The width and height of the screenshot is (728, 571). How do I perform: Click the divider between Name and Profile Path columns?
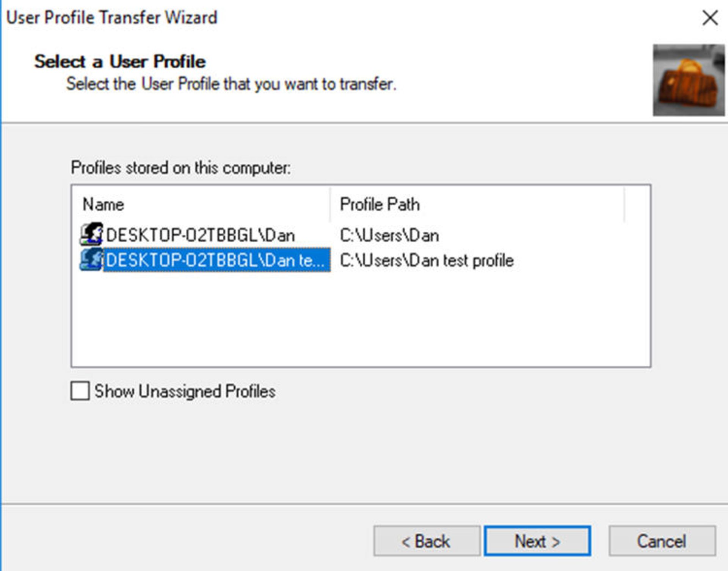[x=330, y=204]
